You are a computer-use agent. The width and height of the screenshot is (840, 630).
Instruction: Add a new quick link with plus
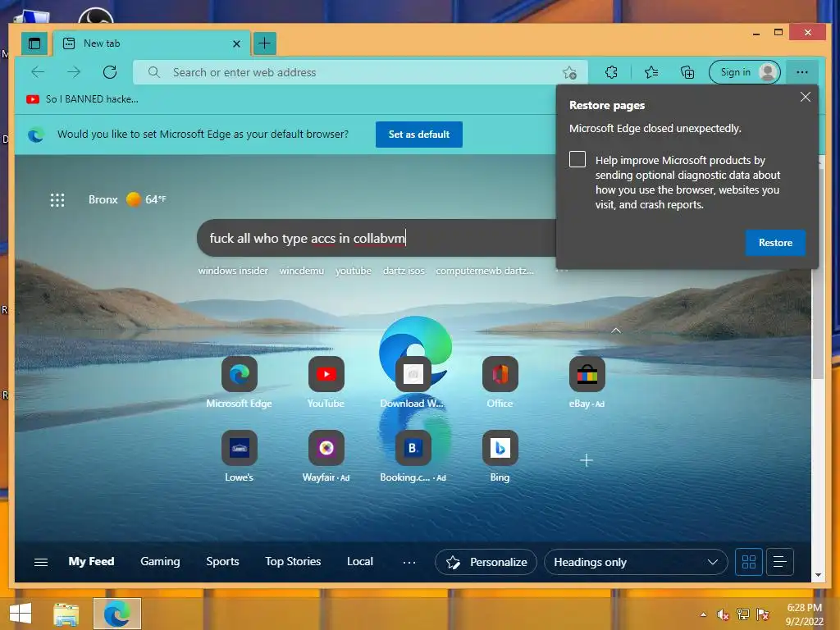587,460
